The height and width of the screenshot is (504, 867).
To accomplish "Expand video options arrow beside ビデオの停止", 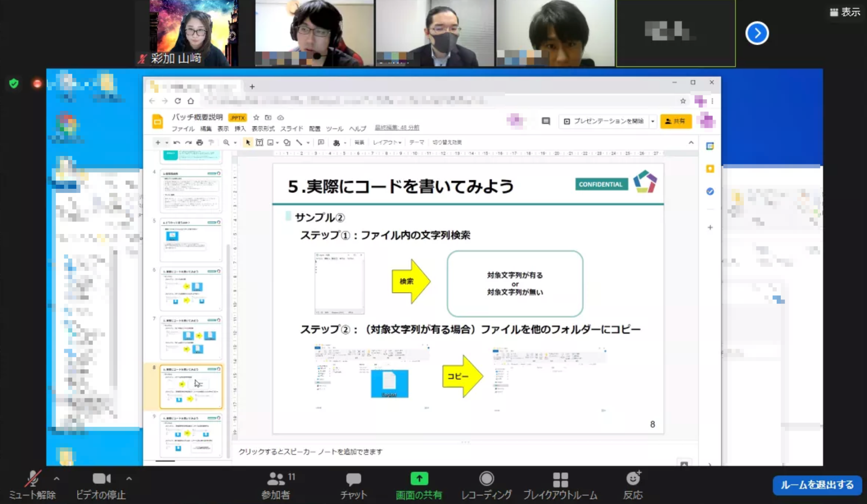I will (x=129, y=478).
